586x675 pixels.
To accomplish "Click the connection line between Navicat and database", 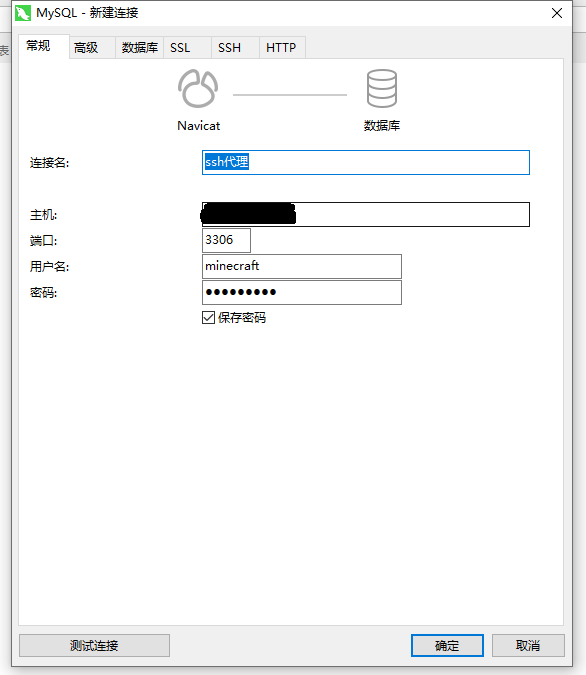I will 290,95.
